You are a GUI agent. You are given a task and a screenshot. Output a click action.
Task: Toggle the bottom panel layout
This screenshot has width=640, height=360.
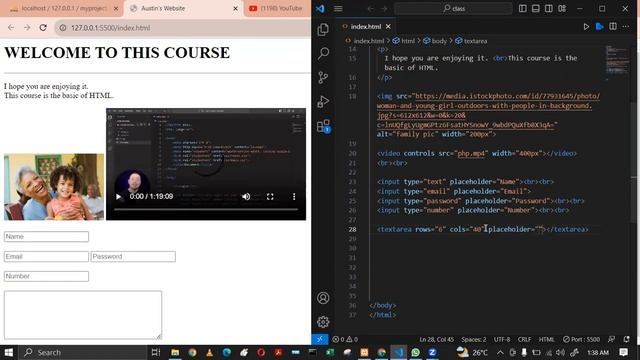point(536,8)
